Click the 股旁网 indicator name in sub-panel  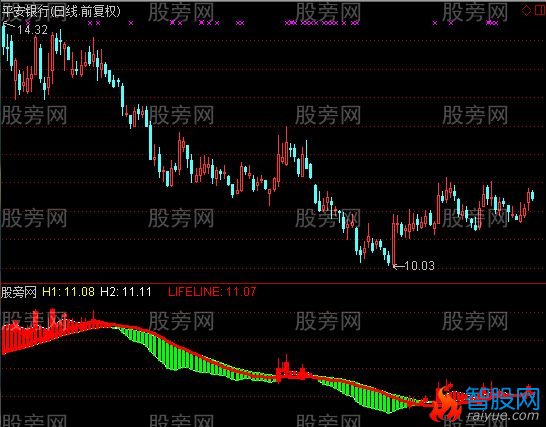18,292
